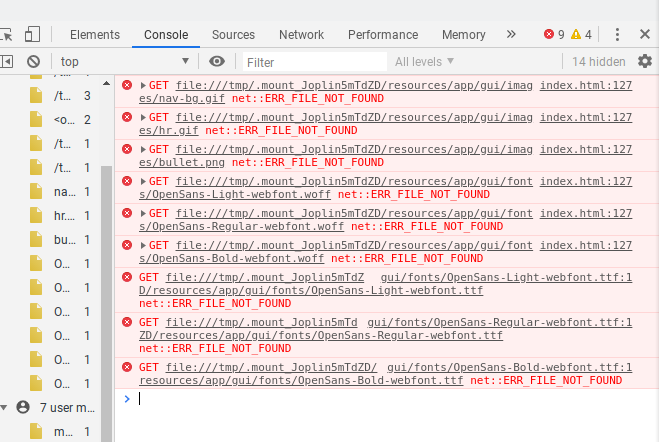Switch to the Memory tab

coord(464,34)
